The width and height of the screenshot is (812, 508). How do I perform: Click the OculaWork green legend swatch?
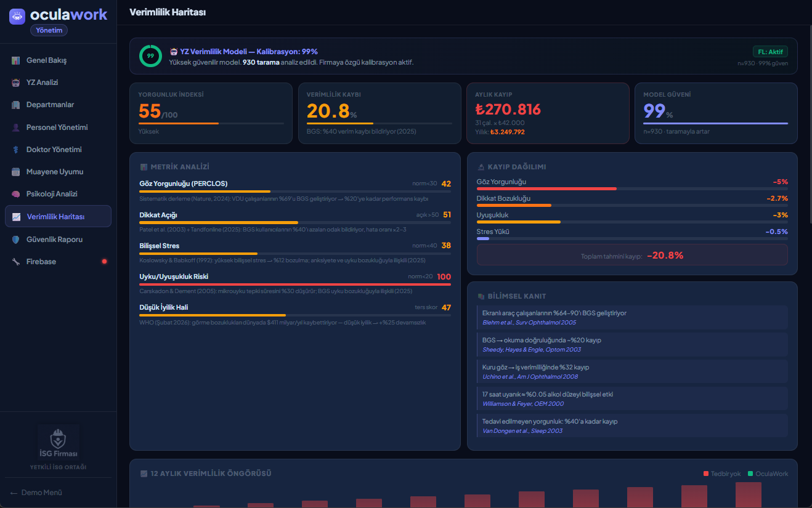point(750,474)
